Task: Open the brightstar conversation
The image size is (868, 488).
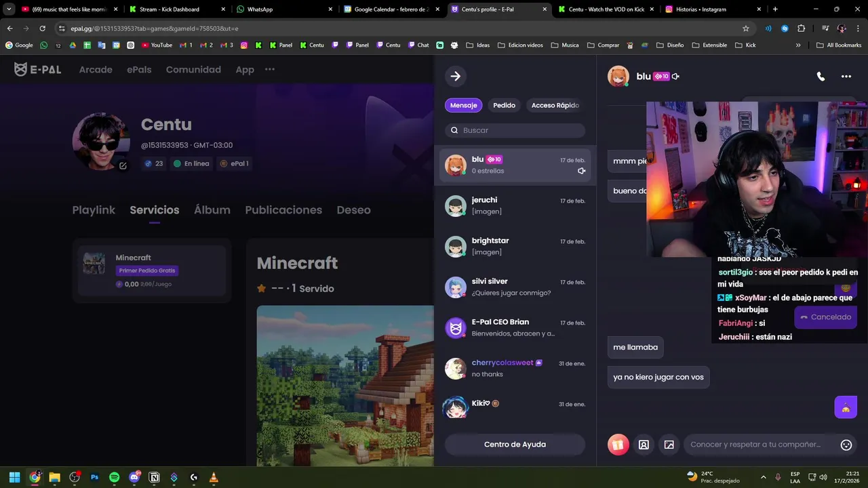Action: click(515, 246)
